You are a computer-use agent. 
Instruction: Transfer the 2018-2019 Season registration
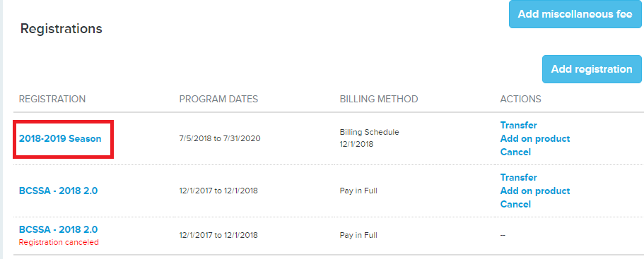tap(518, 125)
